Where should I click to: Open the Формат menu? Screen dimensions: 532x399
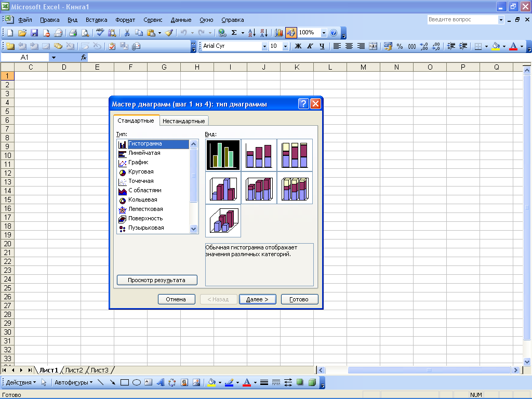click(x=125, y=20)
